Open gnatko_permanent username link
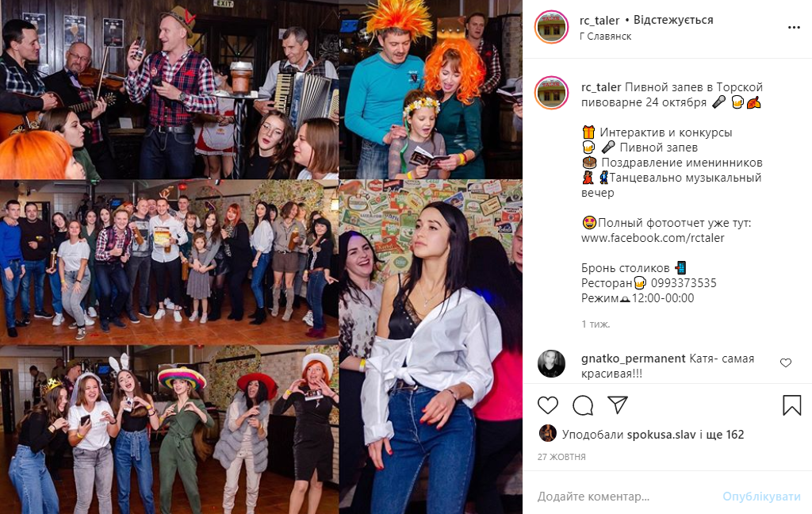The width and height of the screenshot is (812, 514). click(x=634, y=359)
